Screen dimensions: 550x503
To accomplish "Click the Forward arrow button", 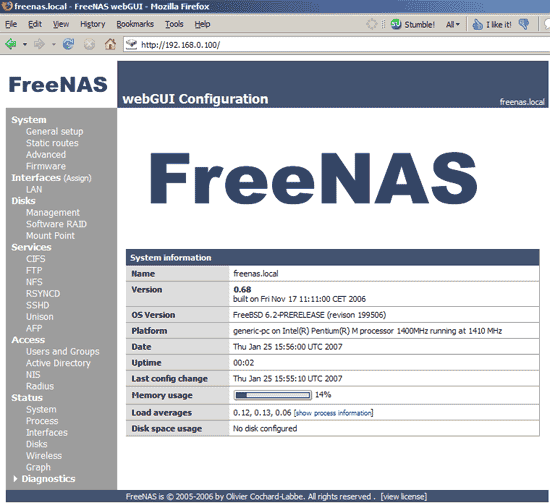I will 39,44.
